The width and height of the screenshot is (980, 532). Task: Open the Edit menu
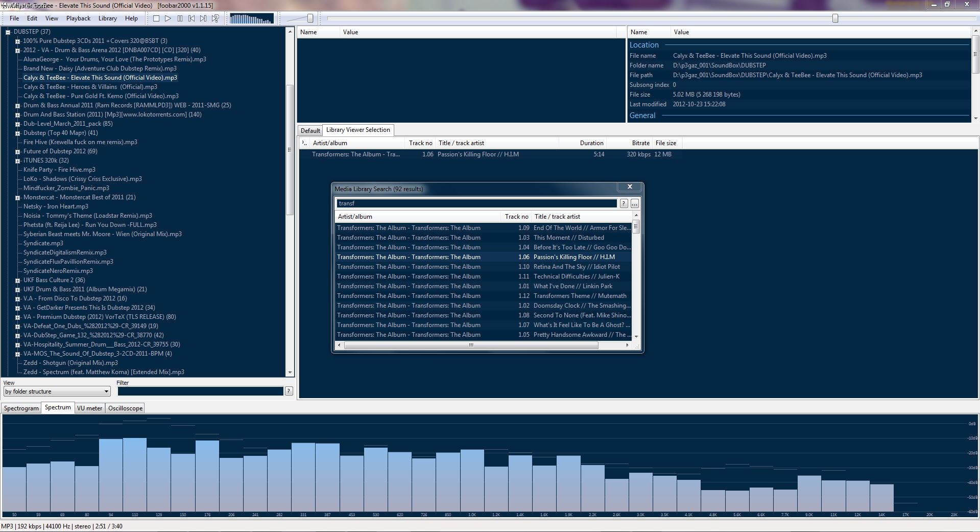(32, 18)
